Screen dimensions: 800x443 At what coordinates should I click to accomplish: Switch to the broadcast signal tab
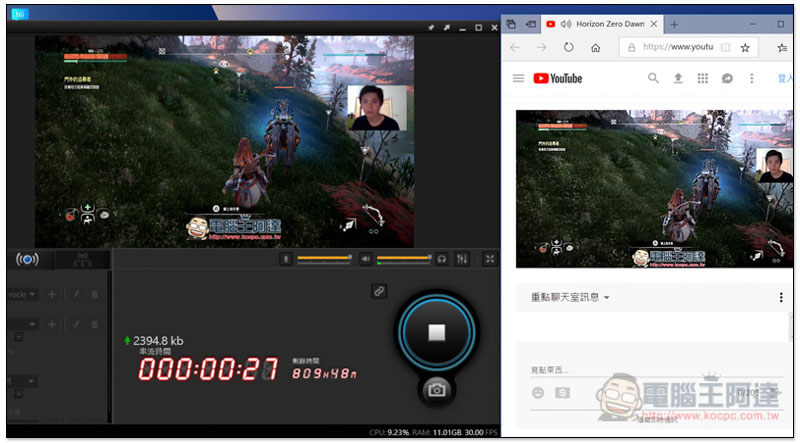(27, 259)
